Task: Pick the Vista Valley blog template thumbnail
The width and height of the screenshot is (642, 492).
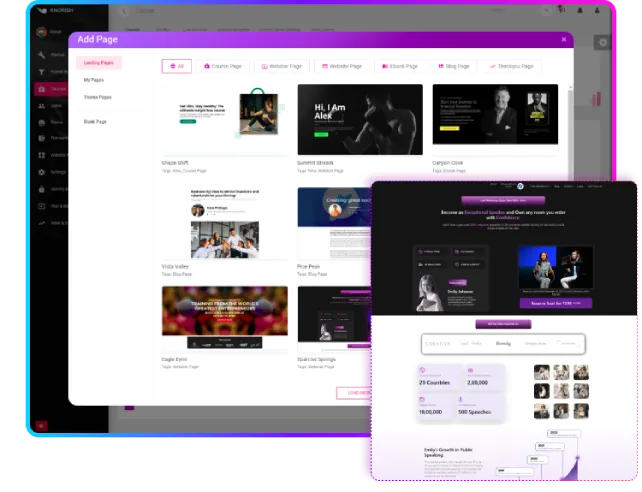Action: 225,223
